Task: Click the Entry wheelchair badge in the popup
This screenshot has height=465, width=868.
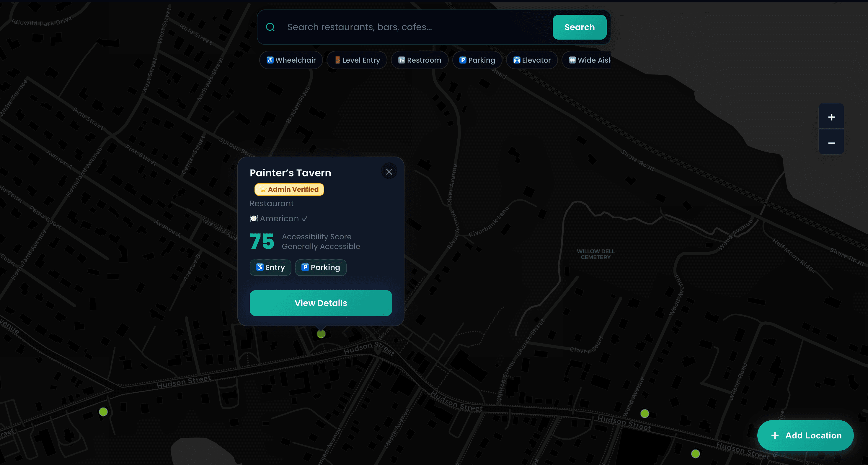Action: [x=270, y=267]
